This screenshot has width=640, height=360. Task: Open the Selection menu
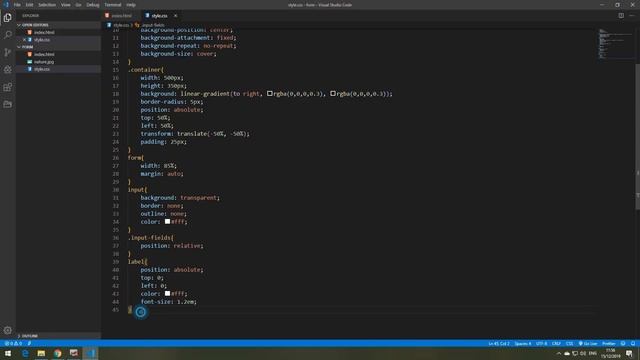click(47, 5)
